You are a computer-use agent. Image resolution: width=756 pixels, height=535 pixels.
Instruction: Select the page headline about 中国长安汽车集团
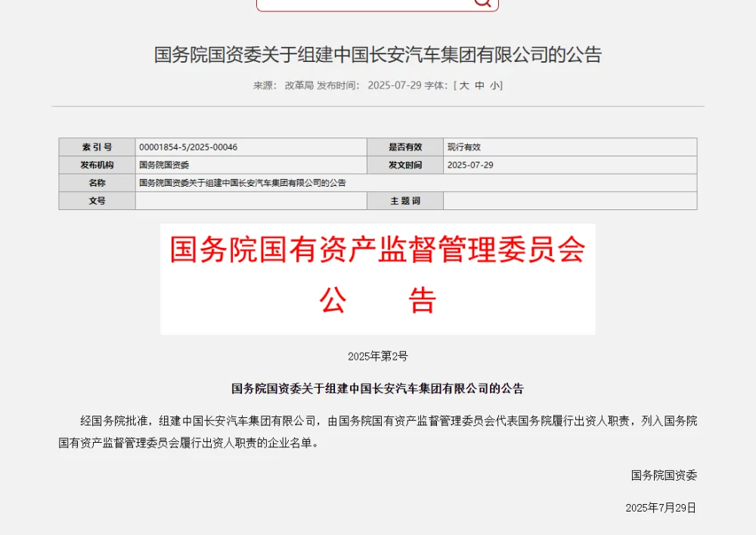tap(377, 55)
